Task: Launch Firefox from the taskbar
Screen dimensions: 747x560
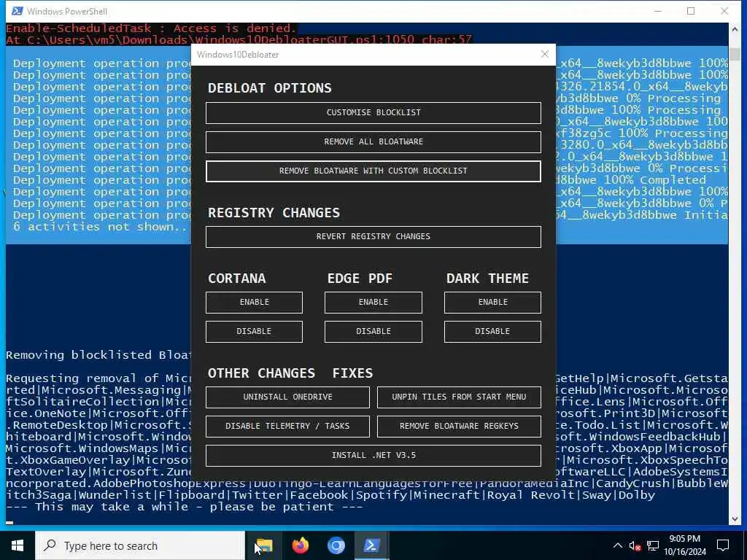Action: (300, 545)
